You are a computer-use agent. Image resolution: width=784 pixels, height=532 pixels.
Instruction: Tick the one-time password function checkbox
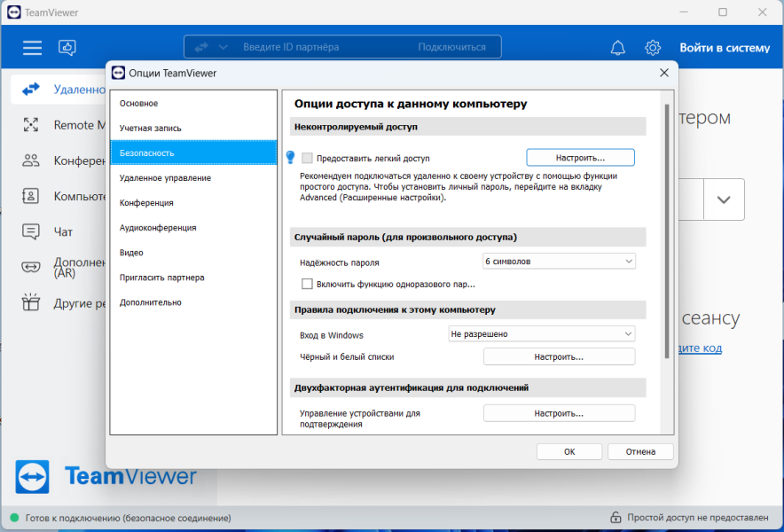307,284
